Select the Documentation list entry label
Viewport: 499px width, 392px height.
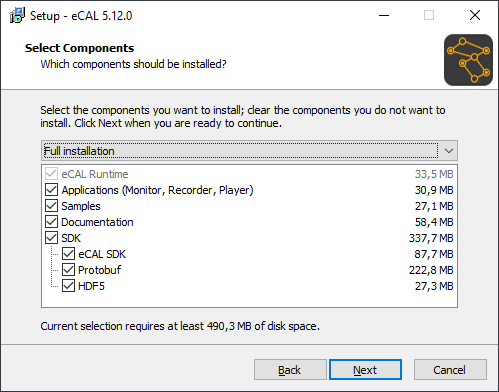tap(97, 222)
